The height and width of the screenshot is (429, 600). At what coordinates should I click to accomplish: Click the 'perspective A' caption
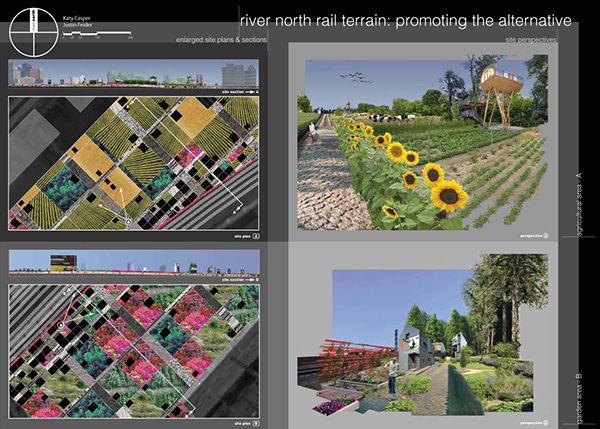click(534, 236)
